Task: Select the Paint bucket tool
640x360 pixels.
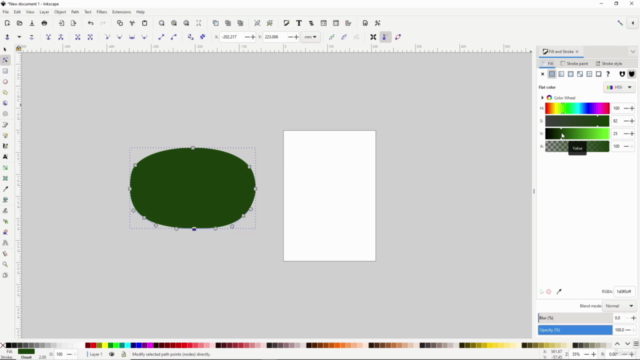Action: 5,200
